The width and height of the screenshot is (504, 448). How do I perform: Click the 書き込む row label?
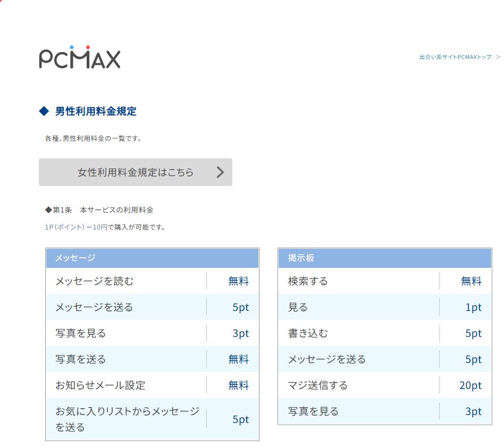tap(308, 333)
